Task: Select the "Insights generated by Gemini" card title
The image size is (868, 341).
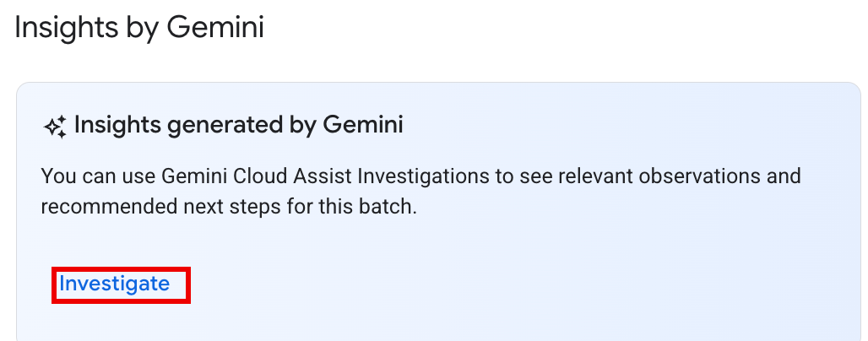Action: click(238, 127)
